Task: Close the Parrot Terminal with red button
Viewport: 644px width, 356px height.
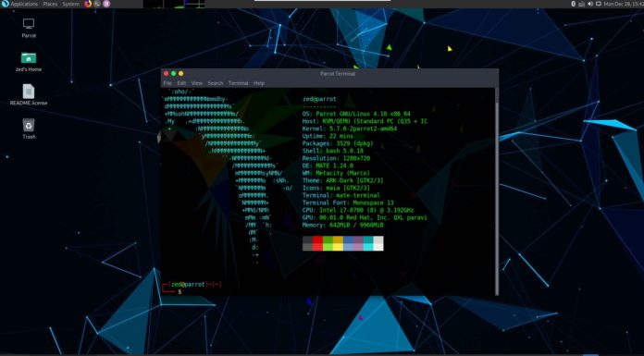Action: (x=166, y=73)
